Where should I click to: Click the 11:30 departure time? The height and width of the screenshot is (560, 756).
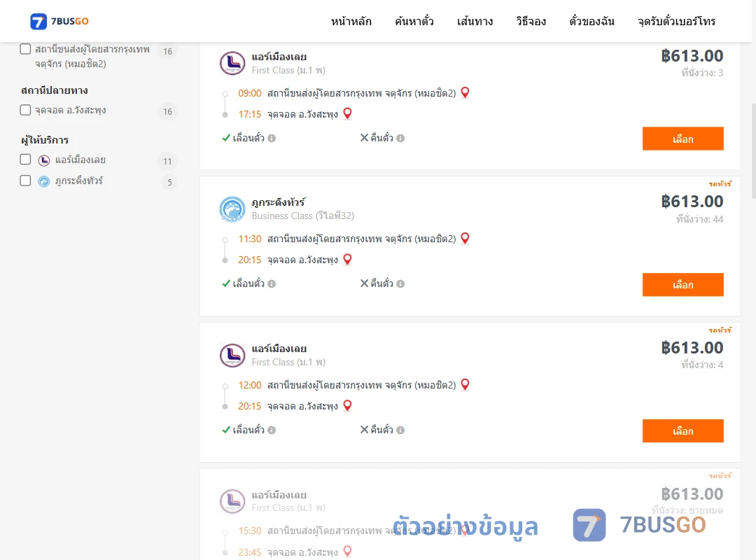click(250, 239)
